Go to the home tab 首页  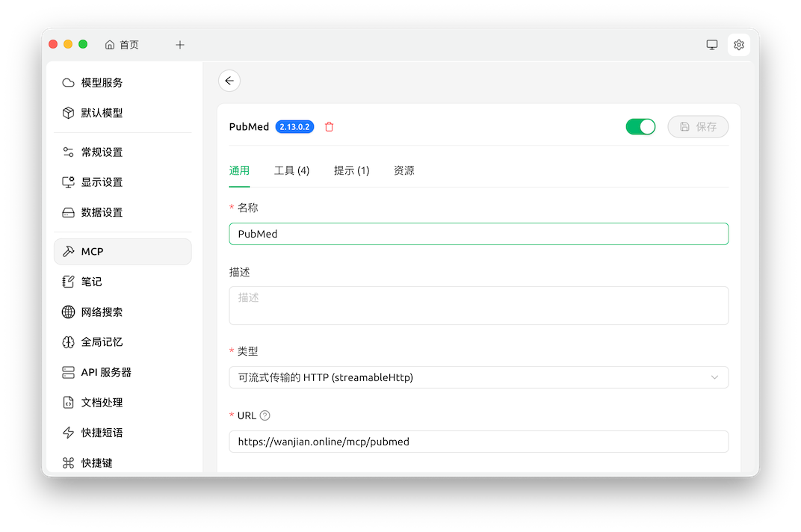[x=122, y=45]
